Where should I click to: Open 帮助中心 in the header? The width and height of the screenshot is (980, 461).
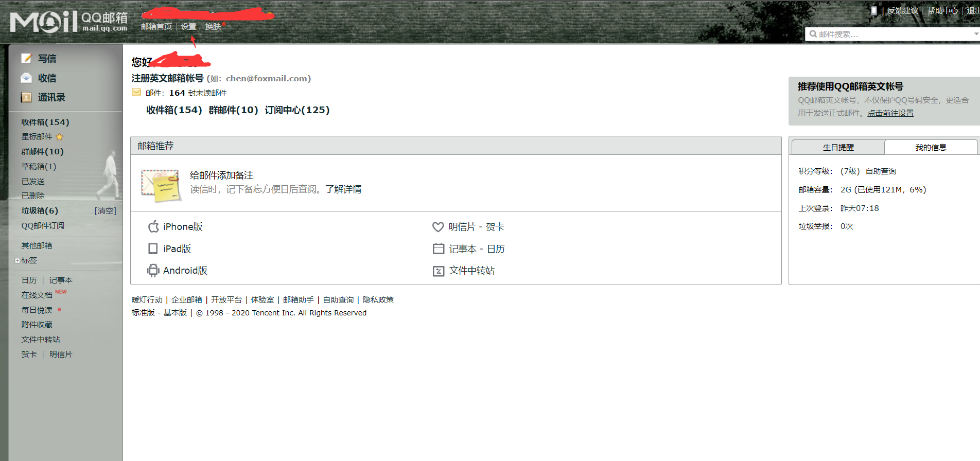point(942,11)
